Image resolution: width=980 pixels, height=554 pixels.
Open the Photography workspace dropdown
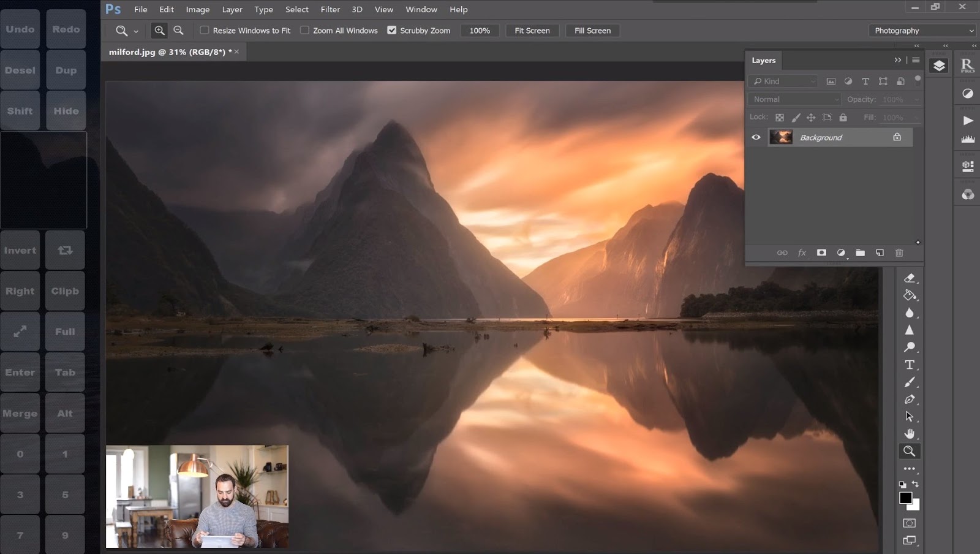(922, 29)
